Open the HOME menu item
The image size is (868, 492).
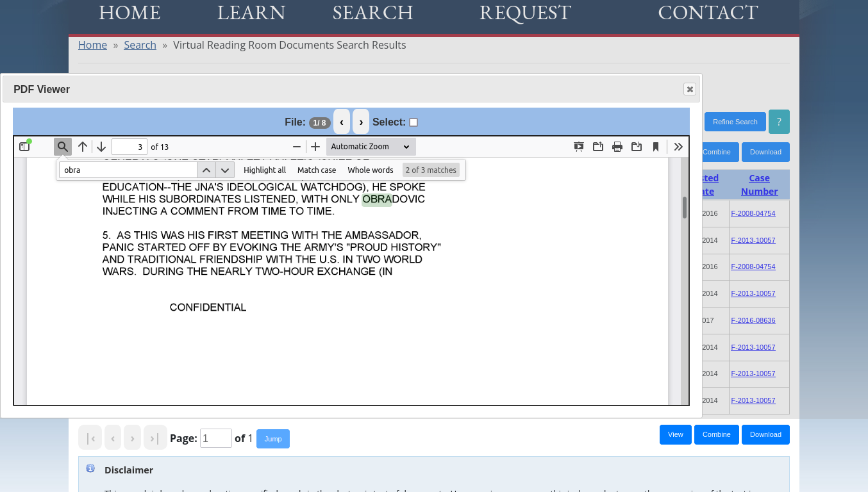pos(129,13)
